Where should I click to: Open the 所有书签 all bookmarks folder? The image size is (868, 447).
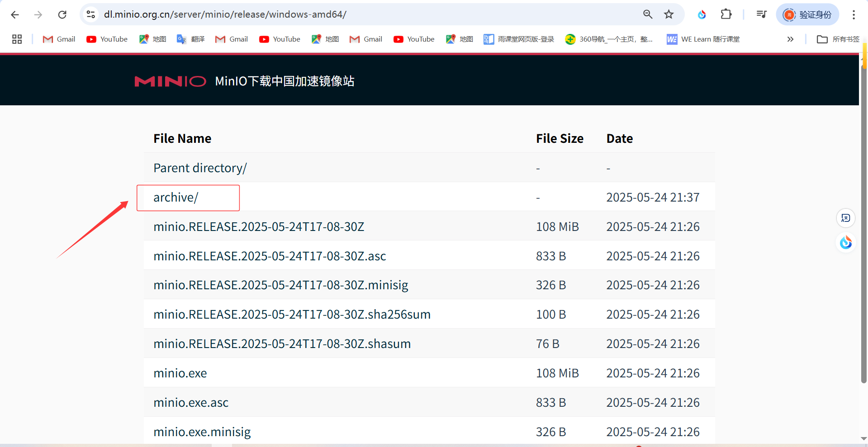[x=838, y=39]
